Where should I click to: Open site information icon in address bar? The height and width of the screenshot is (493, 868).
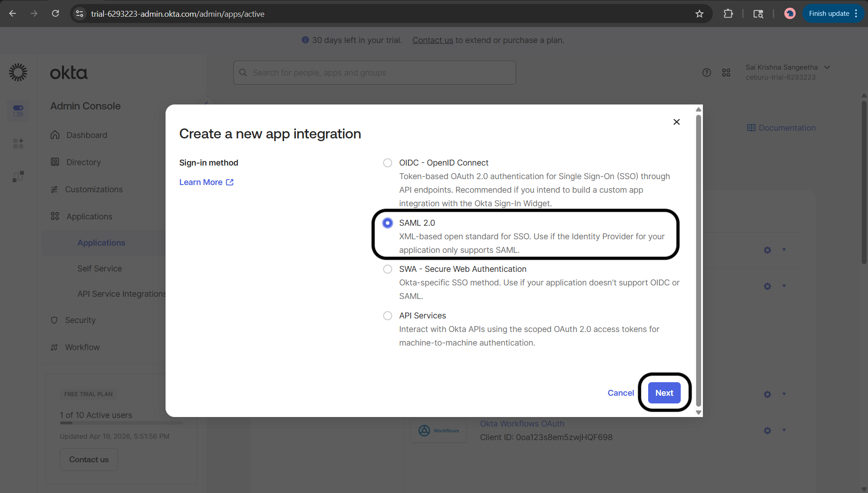point(80,14)
